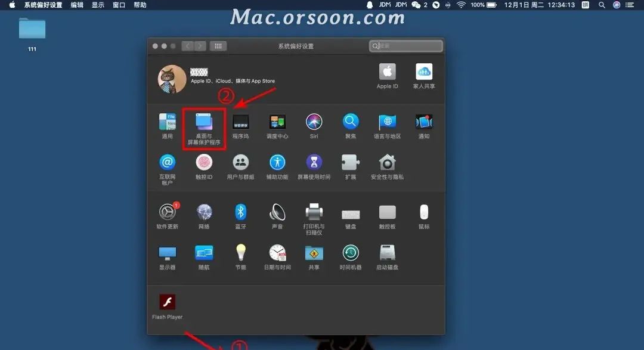Screen dimensions: 644x350
Task: Open the Apple ID pane icon
Action: pyautogui.click(x=388, y=72)
